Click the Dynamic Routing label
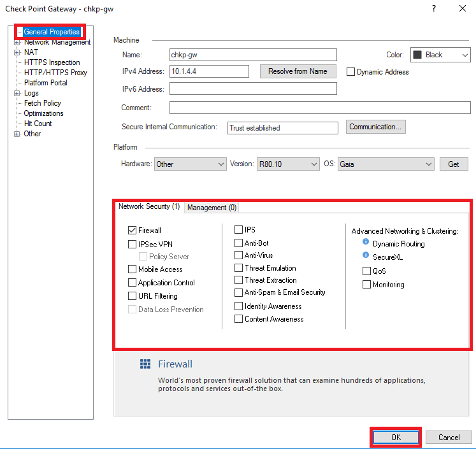 (399, 244)
